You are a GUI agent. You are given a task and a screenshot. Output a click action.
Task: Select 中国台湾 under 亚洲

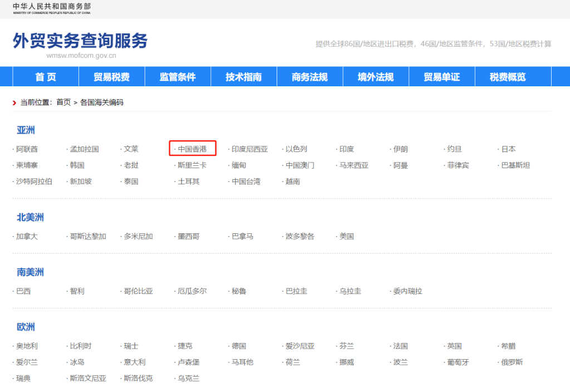(x=246, y=182)
